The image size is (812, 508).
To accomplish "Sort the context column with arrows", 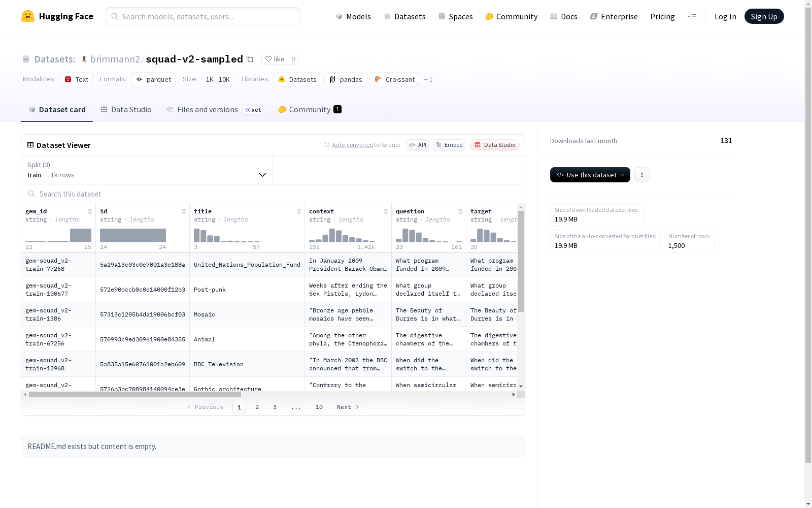I will coord(386,211).
